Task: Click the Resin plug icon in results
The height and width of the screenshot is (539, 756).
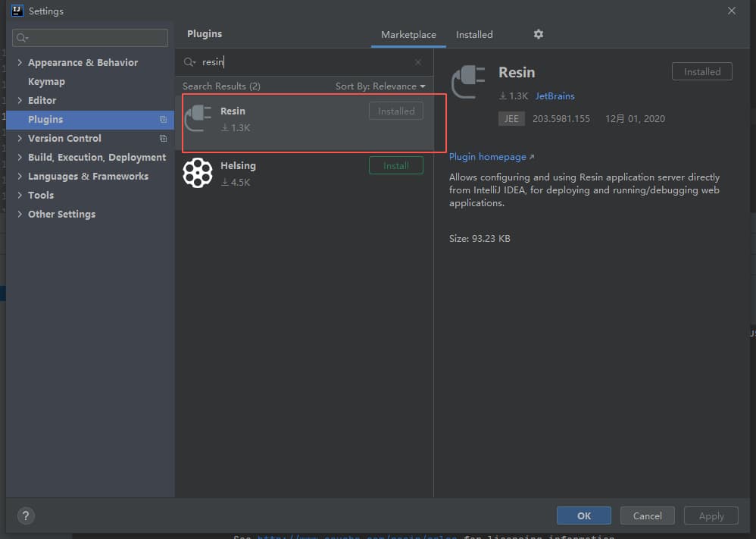Action: click(x=198, y=118)
